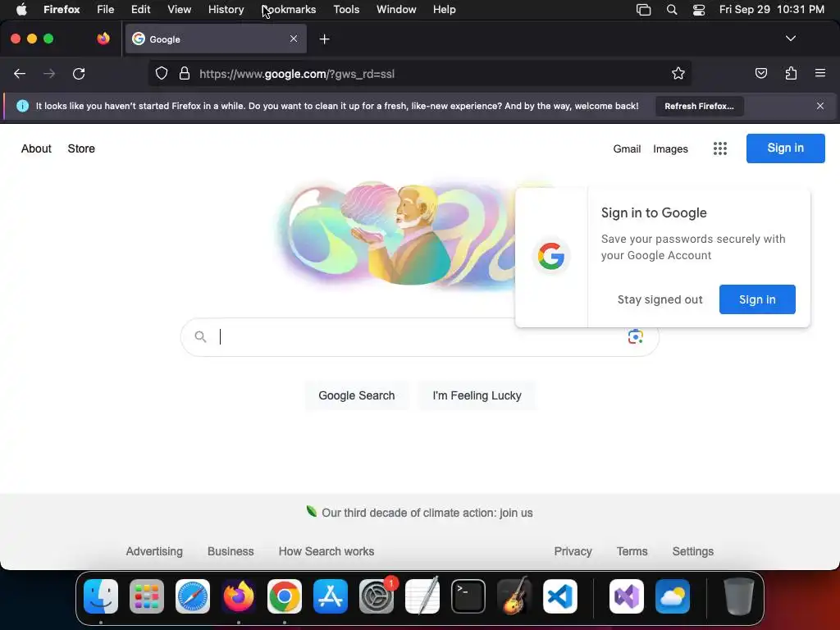Open the Extensions puzzle icon
This screenshot has height=630, width=840.
791,73
